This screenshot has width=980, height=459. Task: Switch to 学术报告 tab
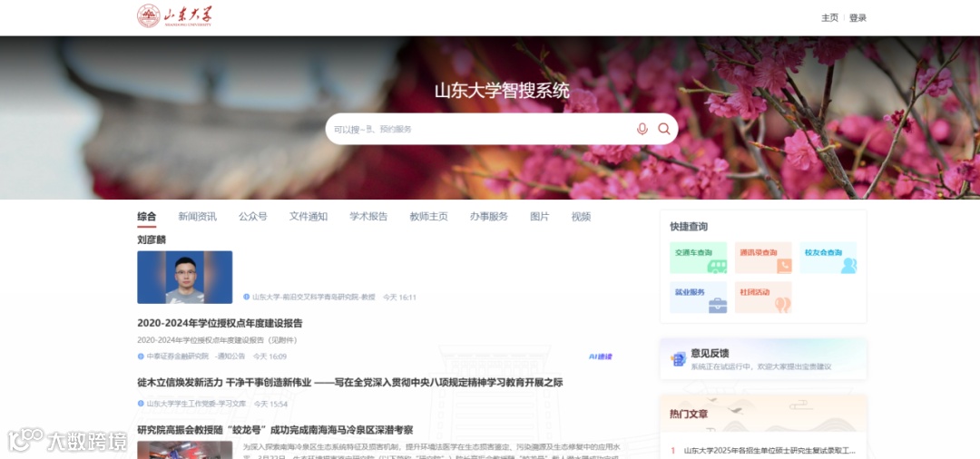tap(368, 217)
